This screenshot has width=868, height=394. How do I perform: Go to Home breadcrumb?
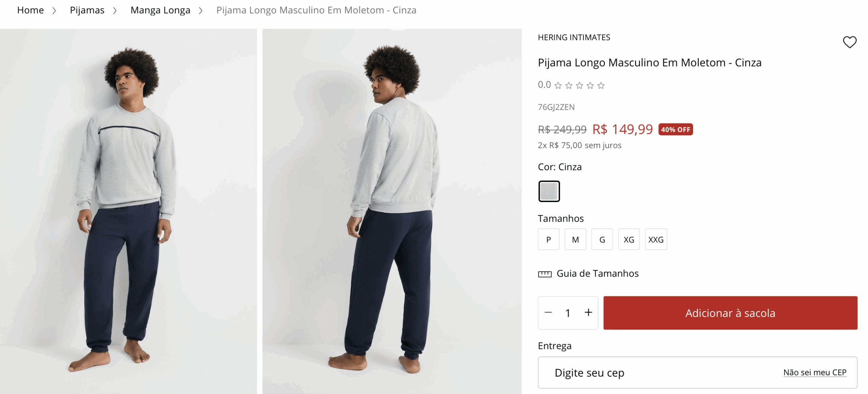[x=31, y=10]
